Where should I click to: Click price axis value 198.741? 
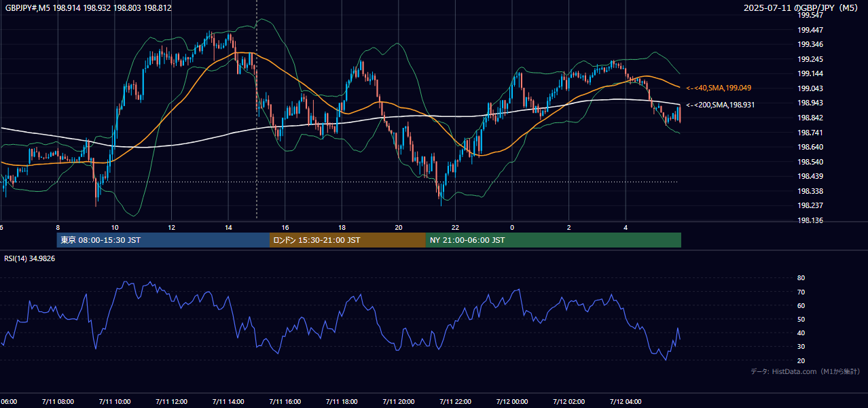coord(811,133)
